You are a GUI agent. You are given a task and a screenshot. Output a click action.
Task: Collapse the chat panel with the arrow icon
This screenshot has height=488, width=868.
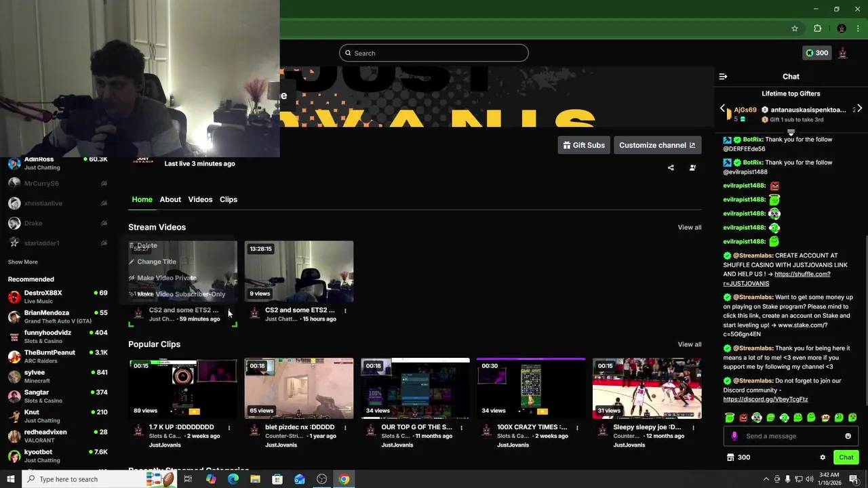pos(723,77)
